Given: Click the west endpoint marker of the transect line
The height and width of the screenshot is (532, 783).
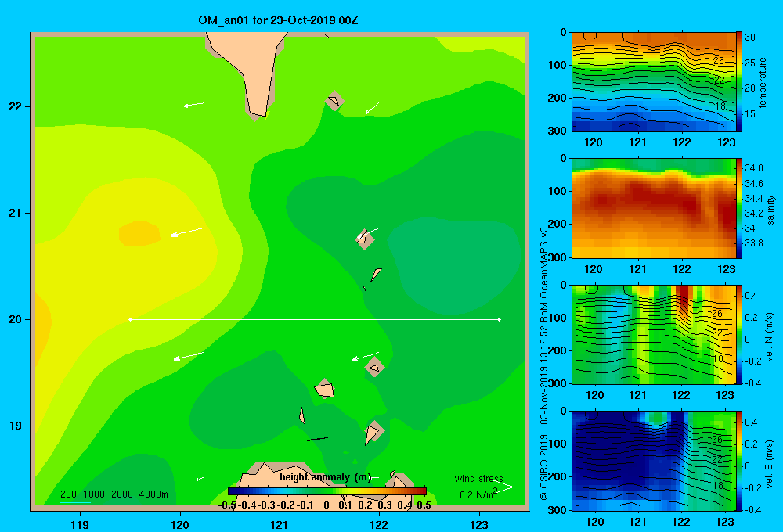Looking at the screenshot, I should coord(130,319).
